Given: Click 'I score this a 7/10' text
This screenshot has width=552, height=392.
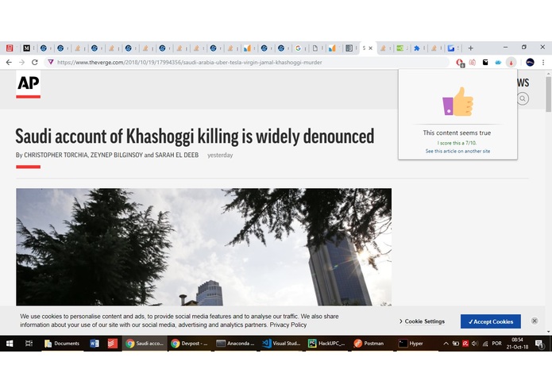Looking at the screenshot, I should pyautogui.click(x=457, y=143).
